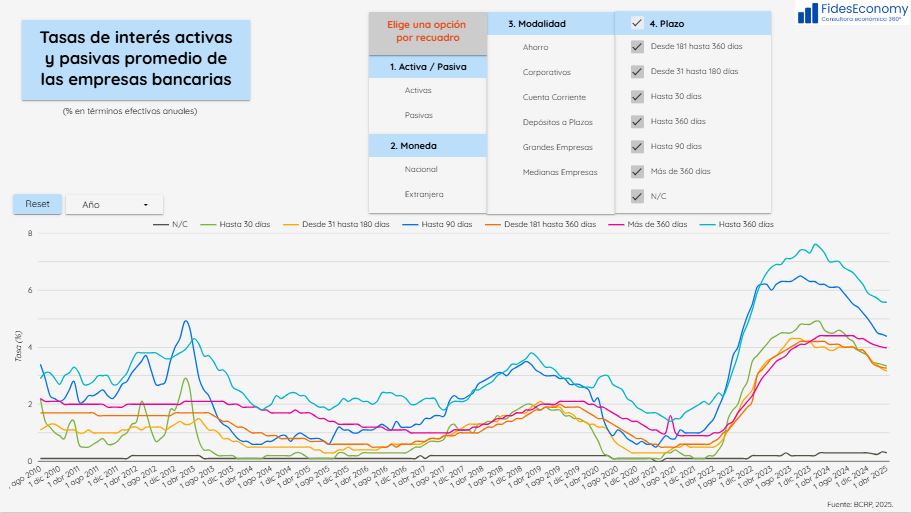The height and width of the screenshot is (513, 911).
Task: Click the green 'Hasta 30 días' legend item
Action: click(236, 225)
